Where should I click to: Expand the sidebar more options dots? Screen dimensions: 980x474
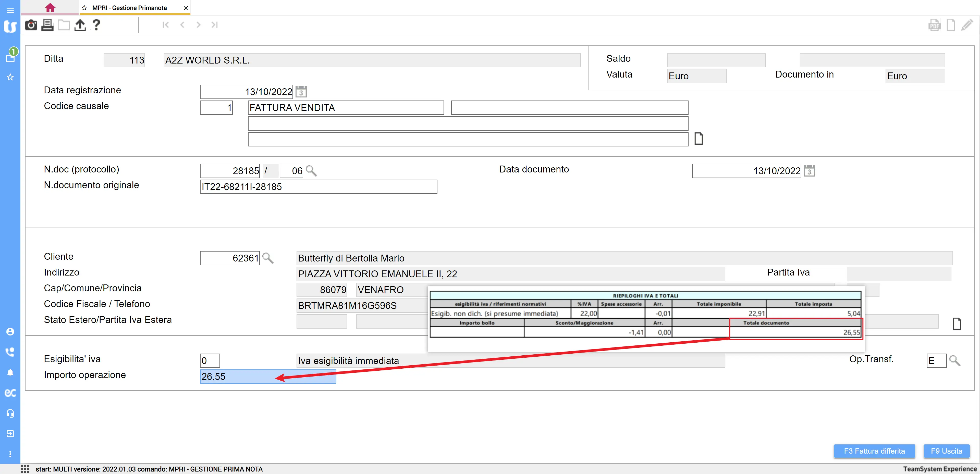10,454
